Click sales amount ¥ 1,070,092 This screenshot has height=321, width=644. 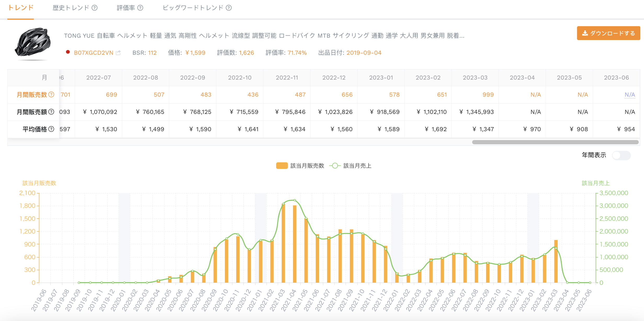tap(100, 112)
